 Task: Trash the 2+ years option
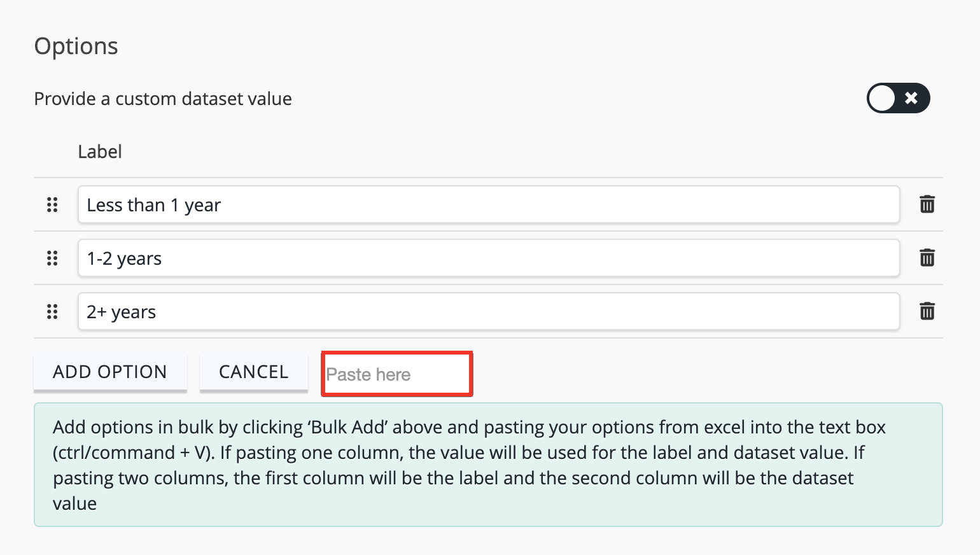(x=927, y=311)
